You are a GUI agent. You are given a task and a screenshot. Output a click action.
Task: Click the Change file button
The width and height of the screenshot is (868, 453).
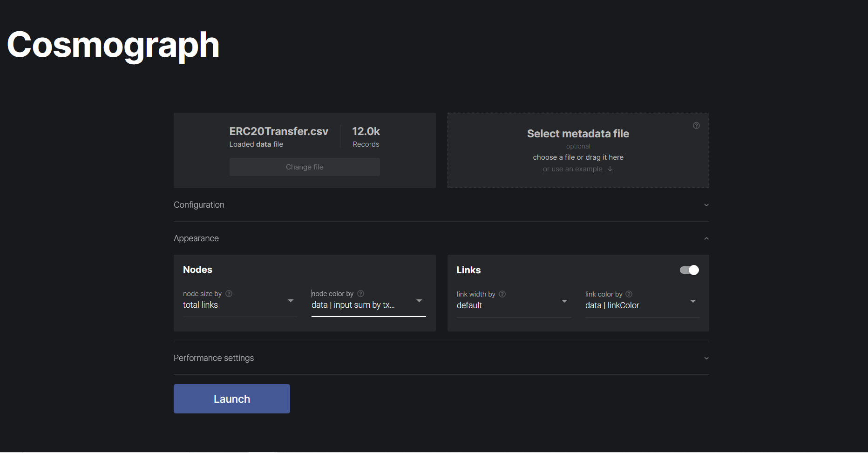click(x=305, y=167)
